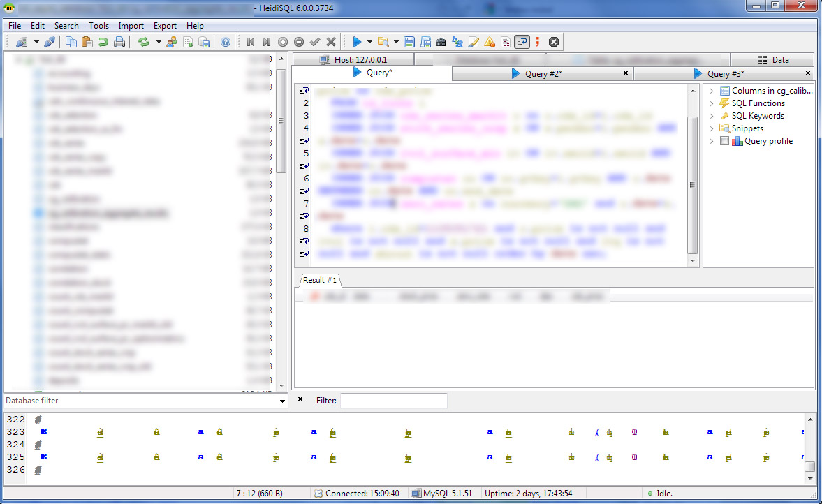Expand the Columns in cg_calib node
The height and width of the screenshot is (504, 822).
coord(712,91)
